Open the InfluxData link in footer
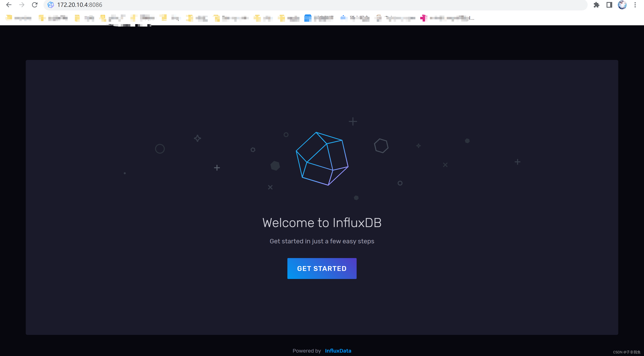The width and height of the screenshot is (644, 356). pyautogui.click(x=338, y=351)
